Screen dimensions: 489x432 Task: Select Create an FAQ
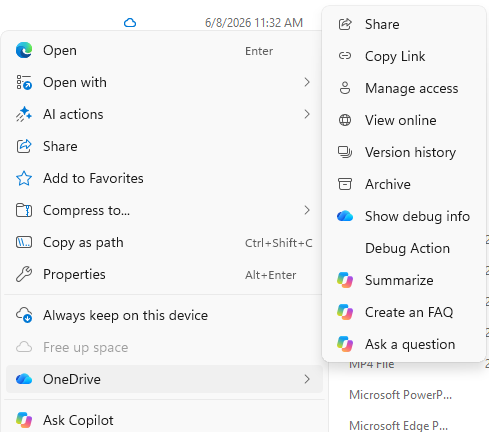click(x=404, y=312)
